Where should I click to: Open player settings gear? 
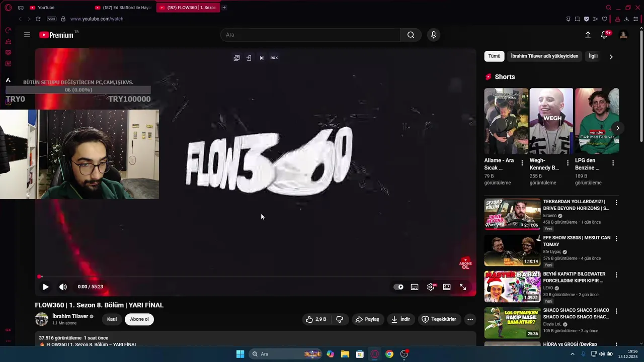[x=431, y=287]
